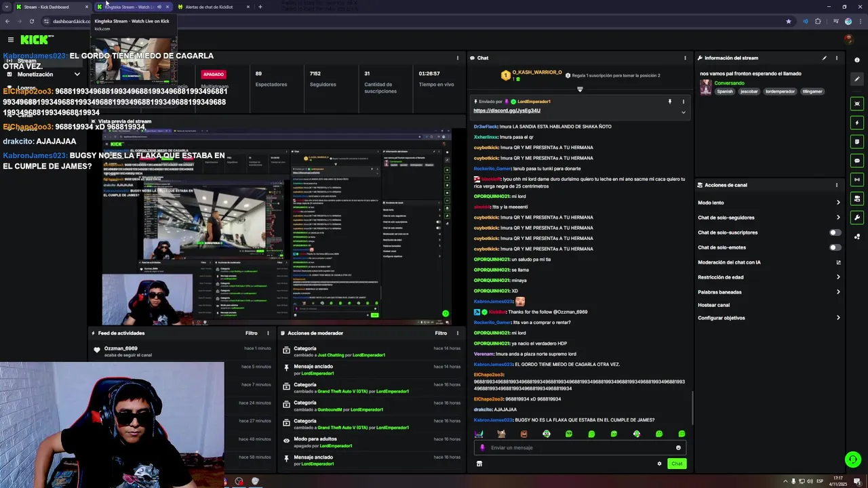Toggle lightning bolt widget in right sidebar
Screen dimensions: 868x488
pos(857,123)
